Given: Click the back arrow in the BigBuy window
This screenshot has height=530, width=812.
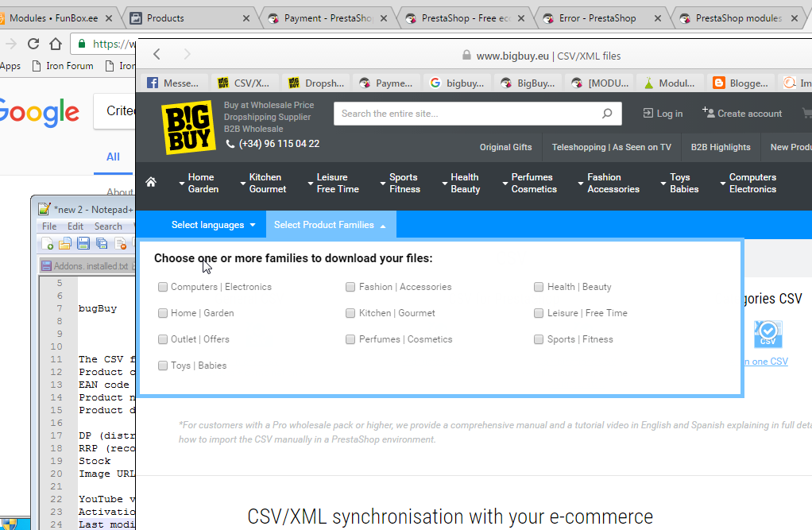Looking at the screenshot, I should (157, 54).
